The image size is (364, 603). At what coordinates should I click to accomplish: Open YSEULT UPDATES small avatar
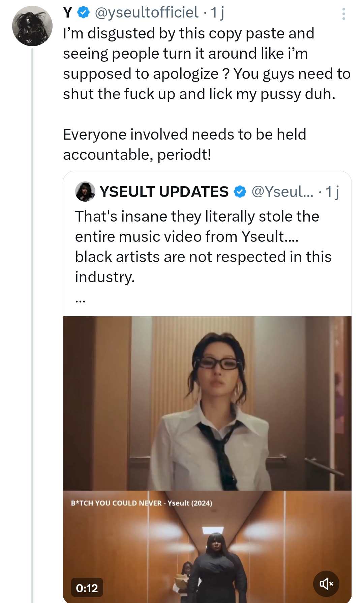[85, 192]
